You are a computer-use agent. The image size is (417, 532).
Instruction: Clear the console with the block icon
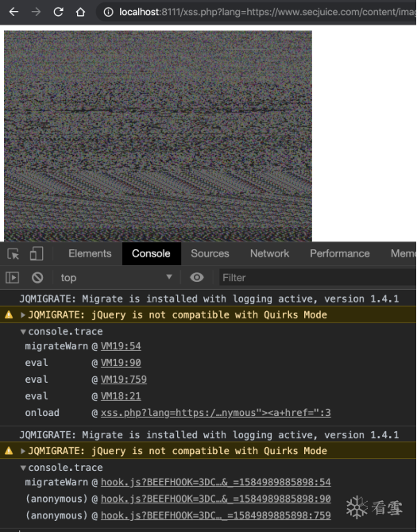click(37, 278)
